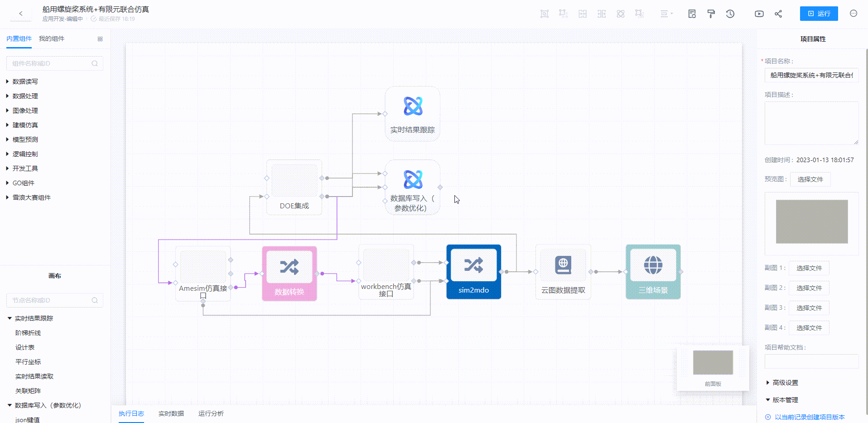Toggle the component grid view icon

100,39
